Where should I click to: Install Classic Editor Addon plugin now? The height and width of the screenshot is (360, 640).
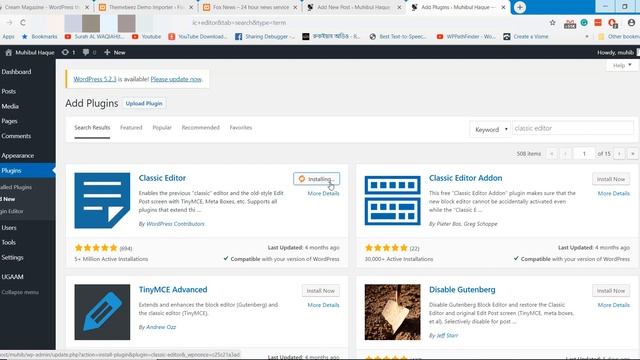tap(611, 179)
